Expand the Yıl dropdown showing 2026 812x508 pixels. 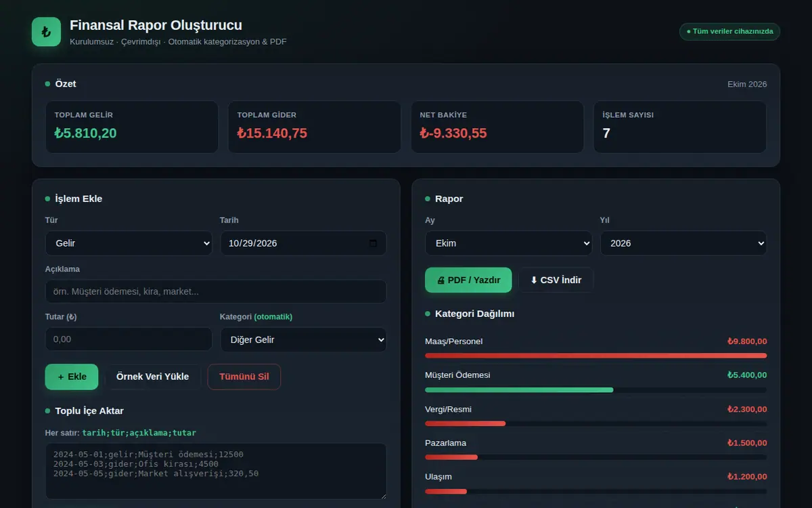click(x=683, y=243)
